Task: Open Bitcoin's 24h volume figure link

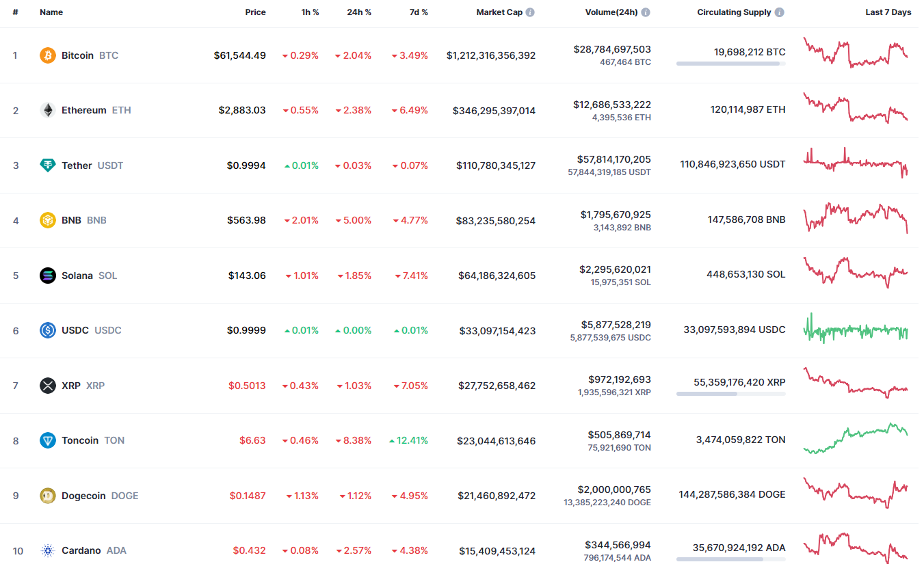Action: (x=612, y=49)
